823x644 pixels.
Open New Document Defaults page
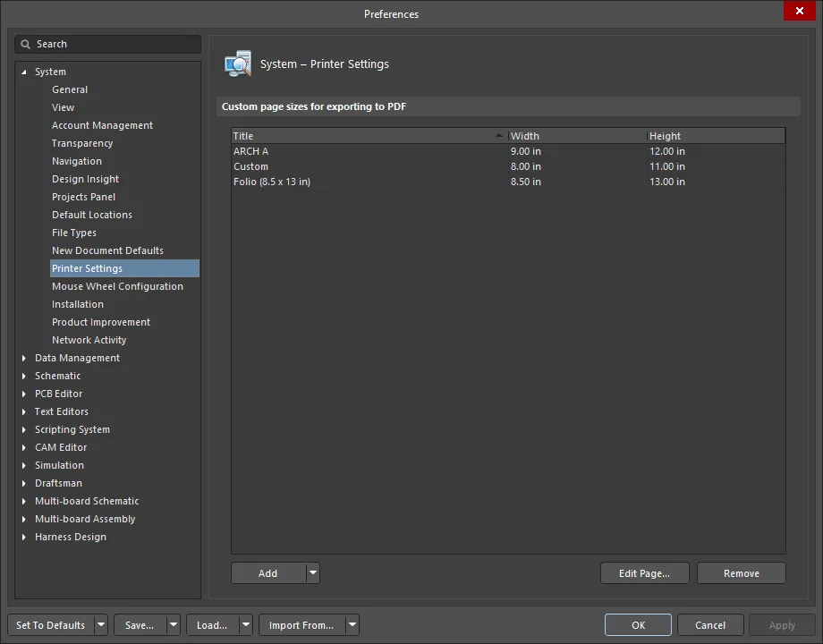[107, 250]
